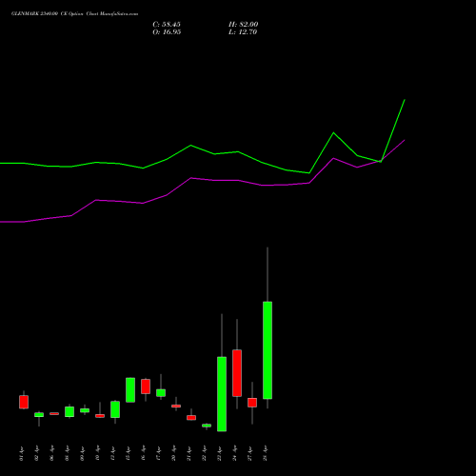Click the large red candle for 24 Apr
The image size is (476, 476).
237,373
